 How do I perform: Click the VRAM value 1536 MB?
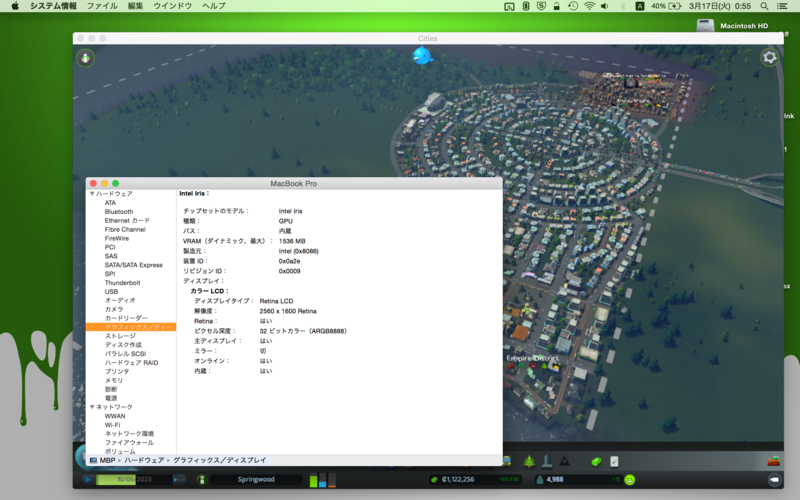point(292,241)
